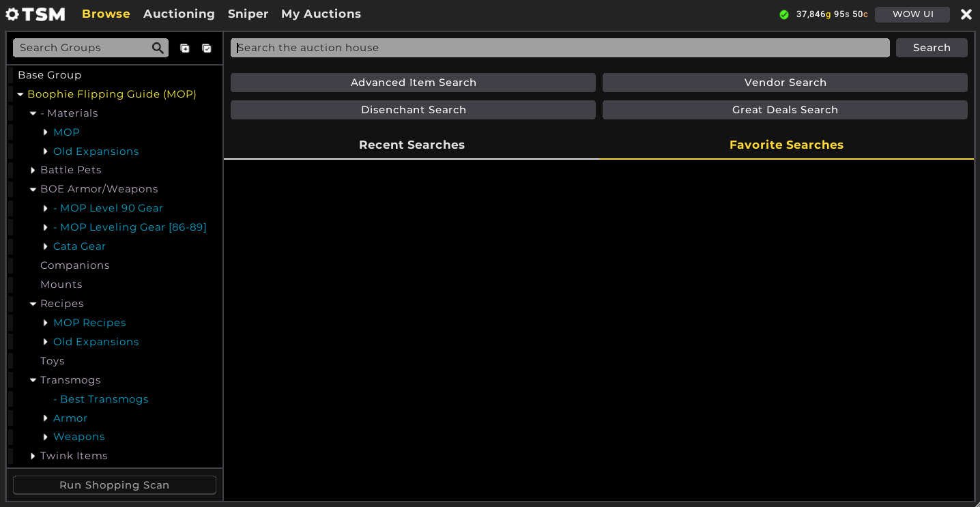
Task: Open the Recent Searches tab
Action: tap(412, 145)
